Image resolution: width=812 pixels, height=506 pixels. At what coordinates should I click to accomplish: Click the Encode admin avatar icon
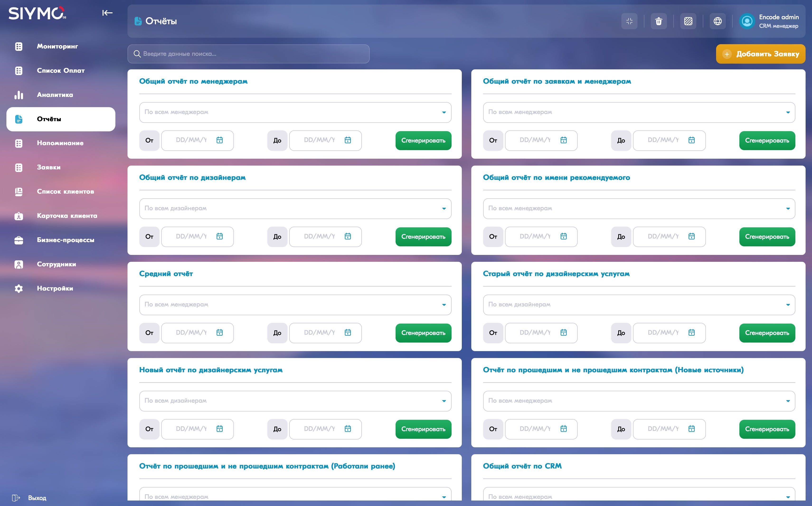point(747,21)
